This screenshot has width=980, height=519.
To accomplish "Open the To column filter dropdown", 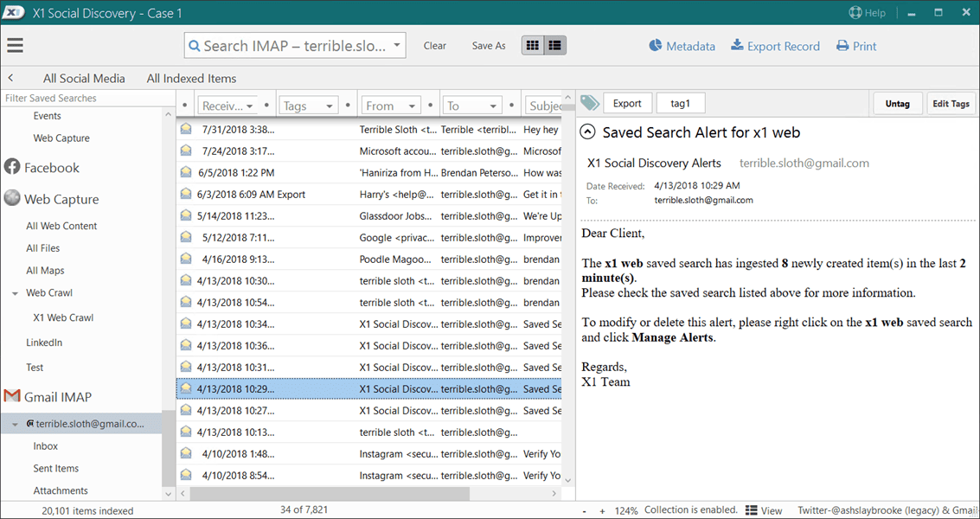I will click(x=494, y=106).
